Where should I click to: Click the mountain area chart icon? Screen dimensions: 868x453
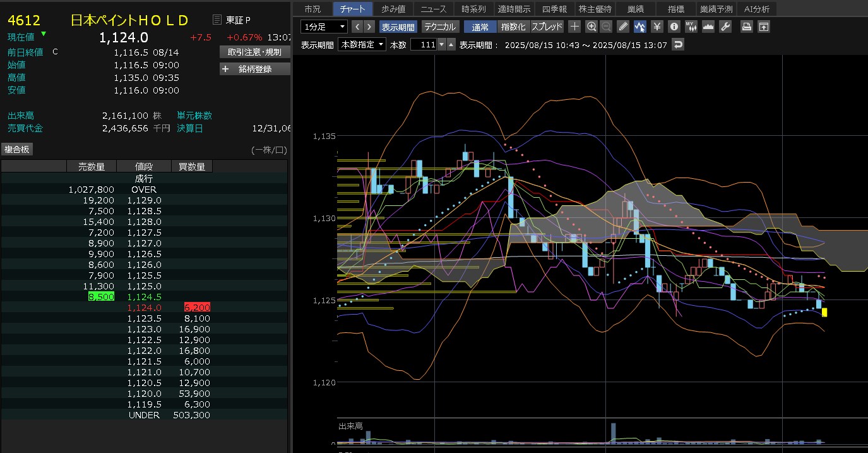[708, 27]
